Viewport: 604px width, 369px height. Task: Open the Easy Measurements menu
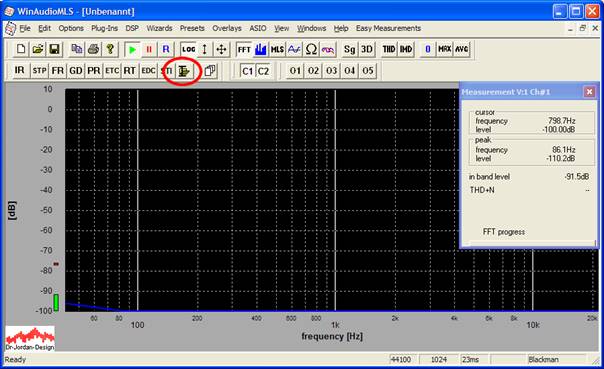(x=388, y=29)
